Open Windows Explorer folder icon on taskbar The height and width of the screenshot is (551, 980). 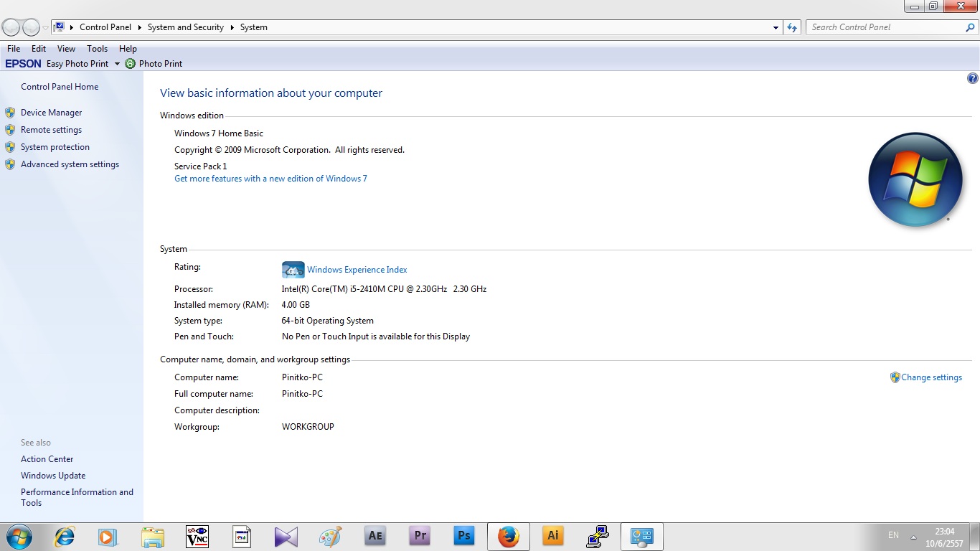(153, 537)
